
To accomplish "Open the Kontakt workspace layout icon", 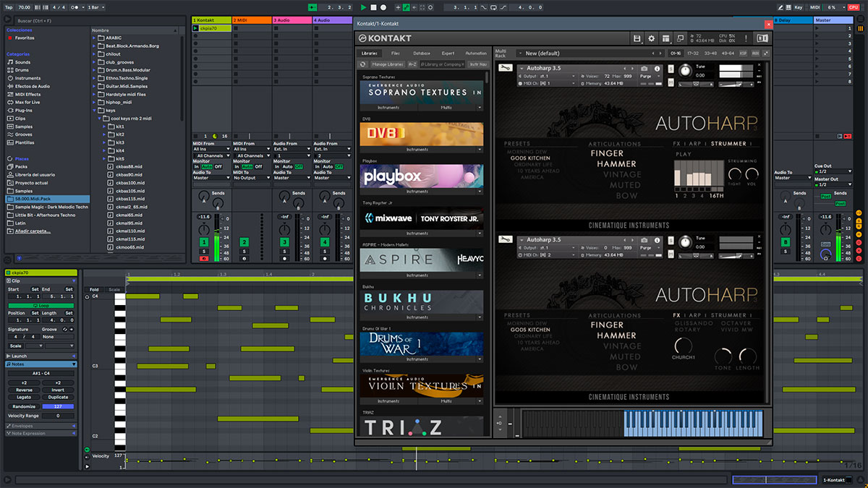I will [x=665, y=38].
